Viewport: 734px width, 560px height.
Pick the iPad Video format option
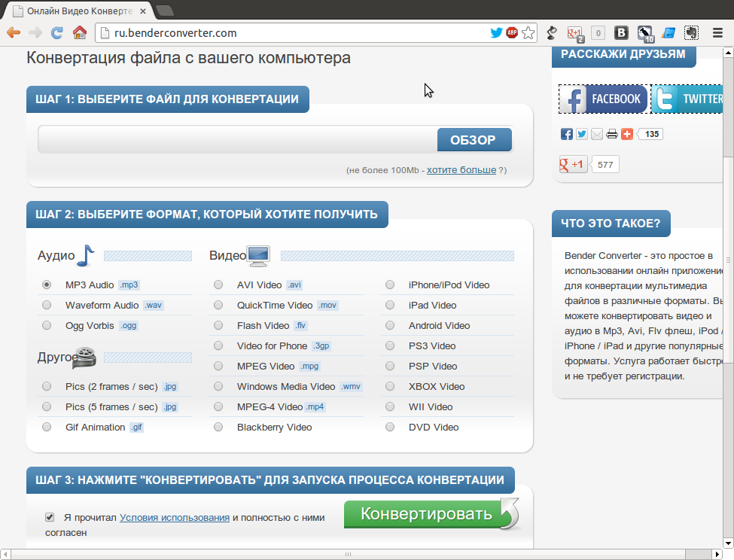click(390, 306)
